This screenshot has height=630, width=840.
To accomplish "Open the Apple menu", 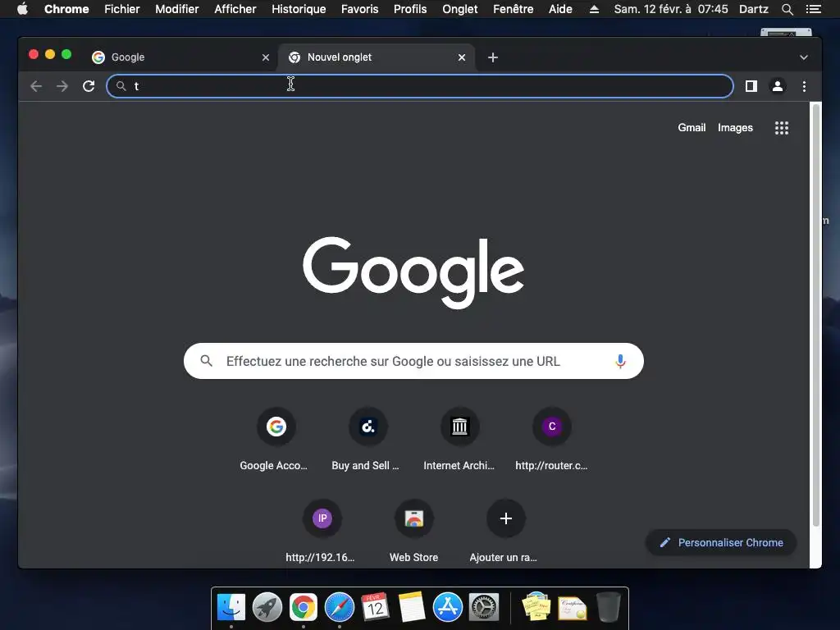I will pyautogui.click(x=22, y=8).
